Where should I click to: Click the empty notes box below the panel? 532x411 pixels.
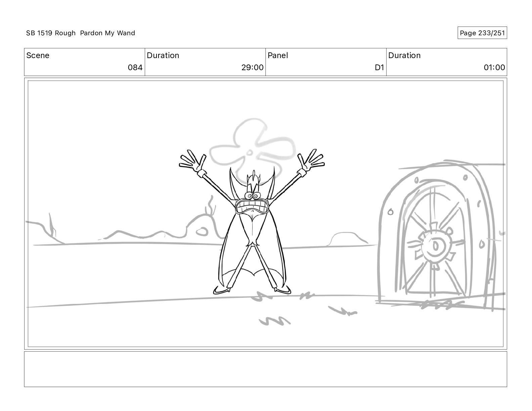click(x=265, y=369)
